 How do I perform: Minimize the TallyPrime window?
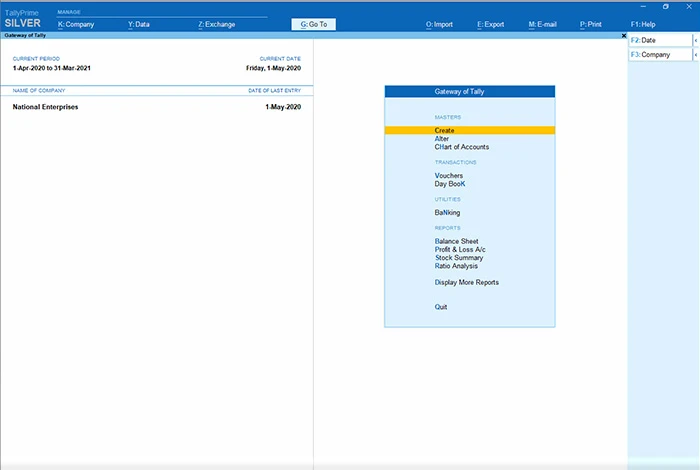(x=643, y=7)
